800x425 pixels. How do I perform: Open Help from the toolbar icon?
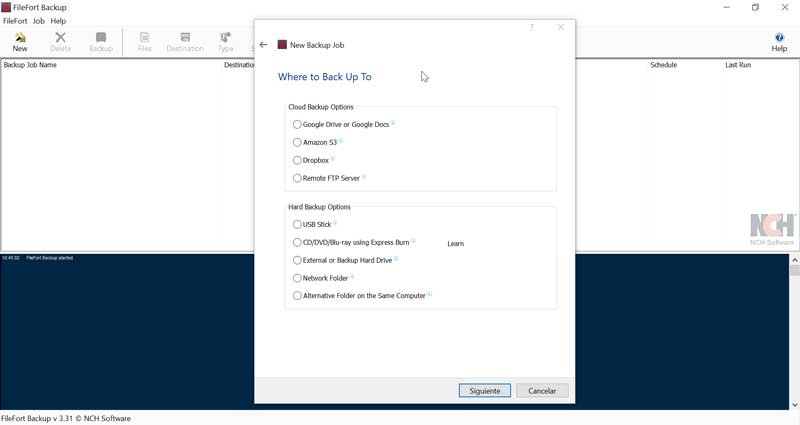pos(779,42)
